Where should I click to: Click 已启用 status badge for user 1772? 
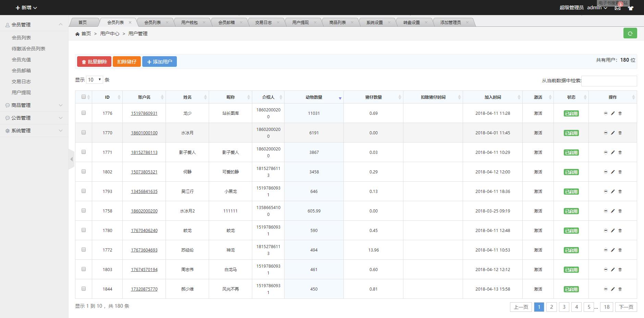(571, 250)
